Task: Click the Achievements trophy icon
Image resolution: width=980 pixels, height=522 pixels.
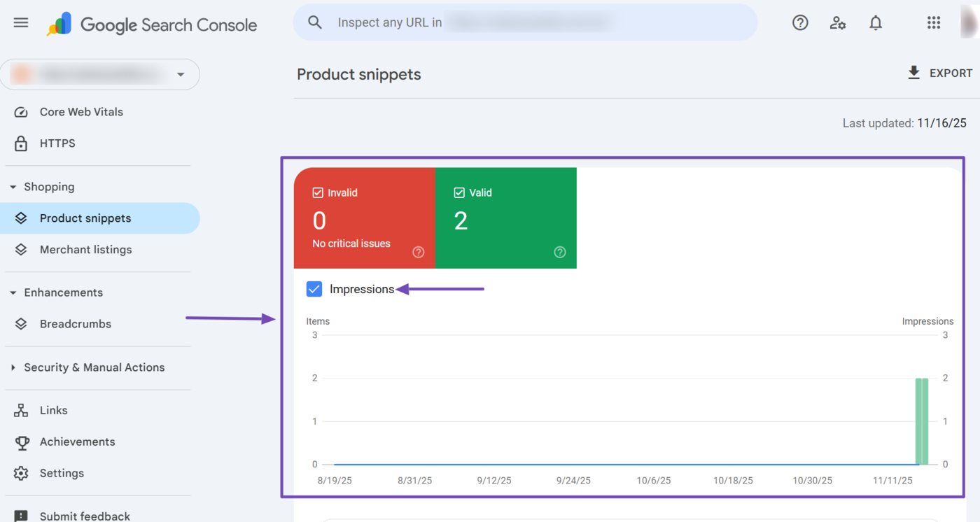Action: (x=22, y=442)
